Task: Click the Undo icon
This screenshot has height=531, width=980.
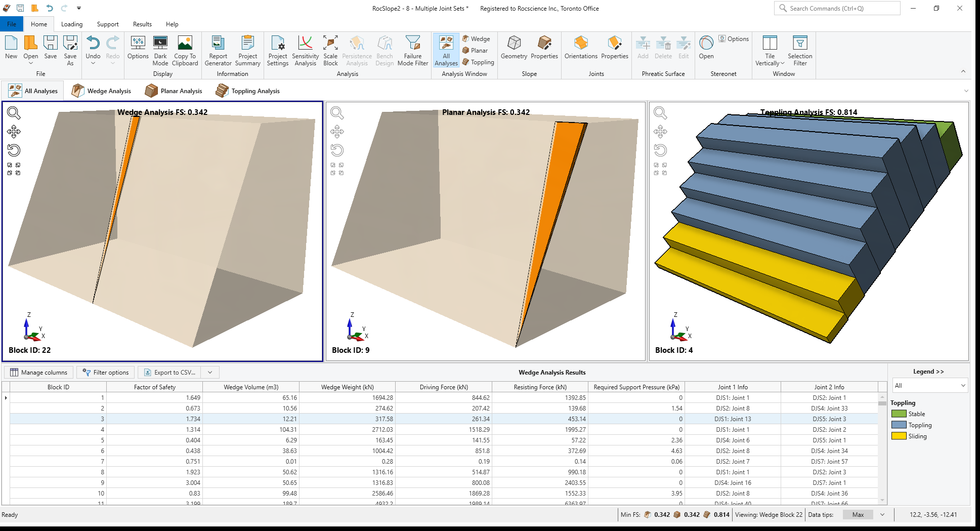Action: 93,44
